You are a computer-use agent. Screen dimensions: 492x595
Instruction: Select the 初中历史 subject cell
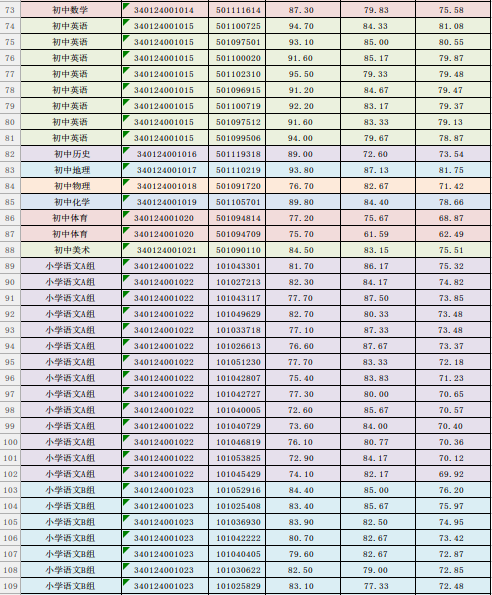71,154
